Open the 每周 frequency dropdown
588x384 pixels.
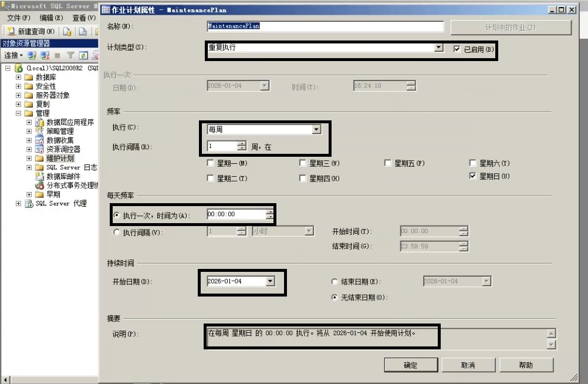tap(316, 129)
